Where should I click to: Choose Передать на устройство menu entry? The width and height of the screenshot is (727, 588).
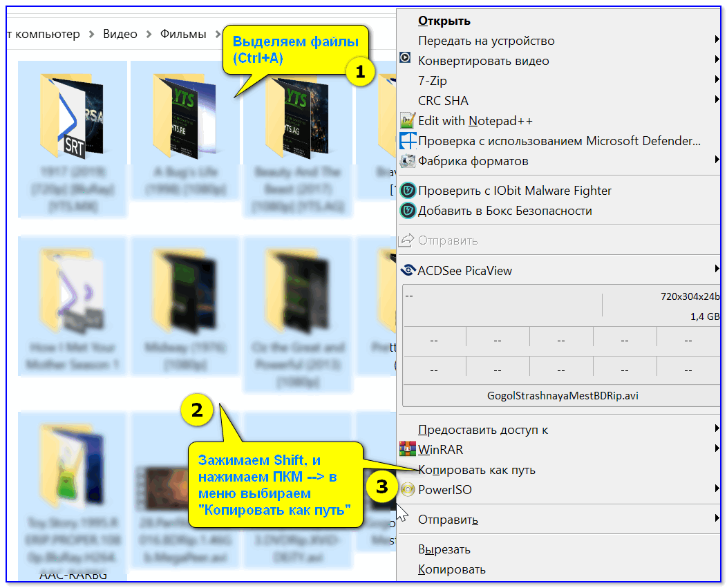[487, 41]
